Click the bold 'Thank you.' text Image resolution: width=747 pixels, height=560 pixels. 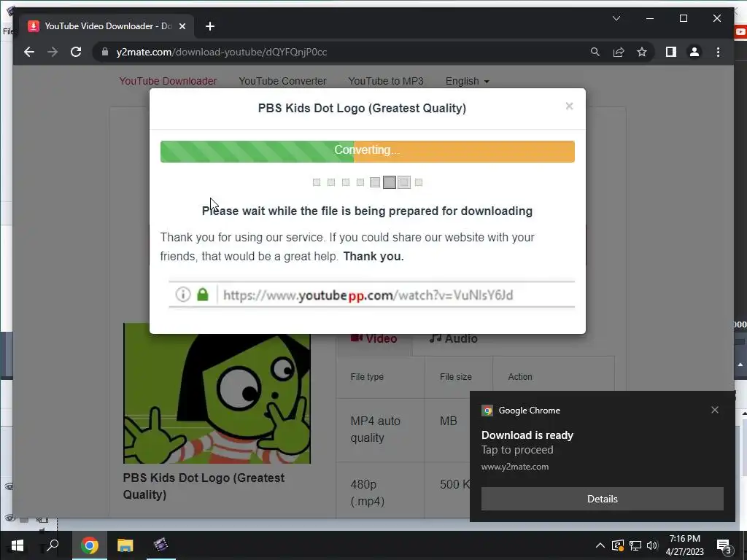[x=373, y=257]
